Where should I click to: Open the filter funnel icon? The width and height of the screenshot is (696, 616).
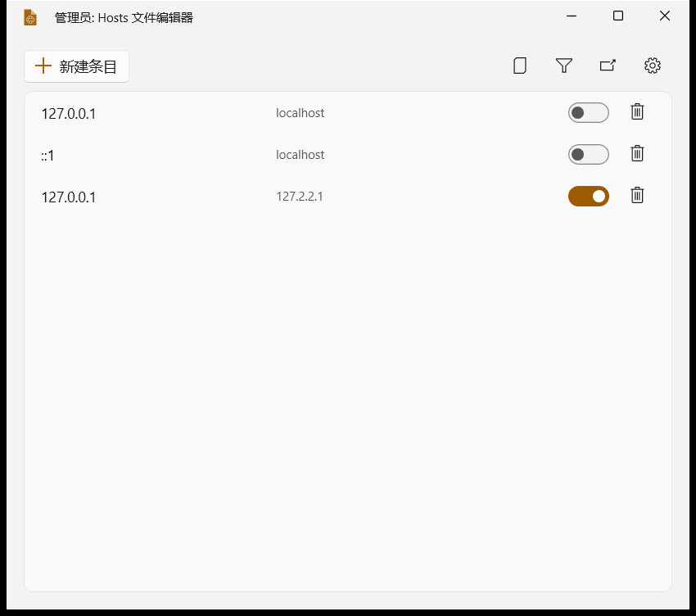point(564,66)
